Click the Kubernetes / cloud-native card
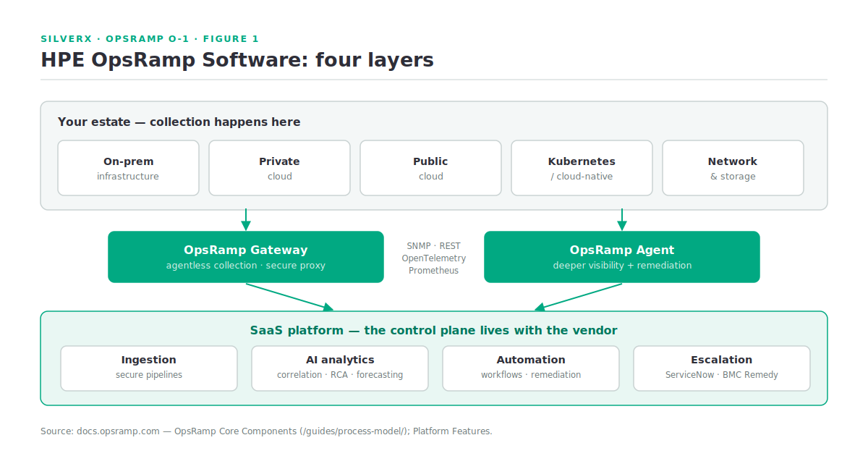Screen dimensions: 868x456 pyautogui.click(x=582, y=168)
